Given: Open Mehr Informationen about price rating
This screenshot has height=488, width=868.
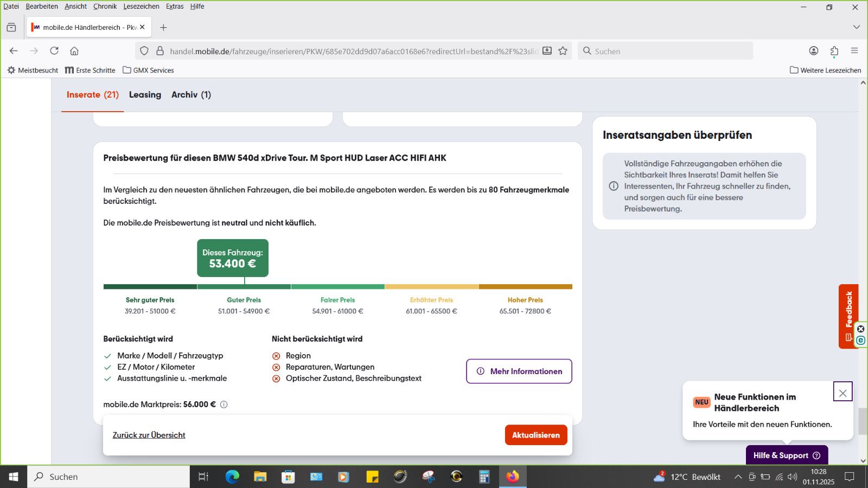Looking at the screenshot, I should (x=519, y=371).
